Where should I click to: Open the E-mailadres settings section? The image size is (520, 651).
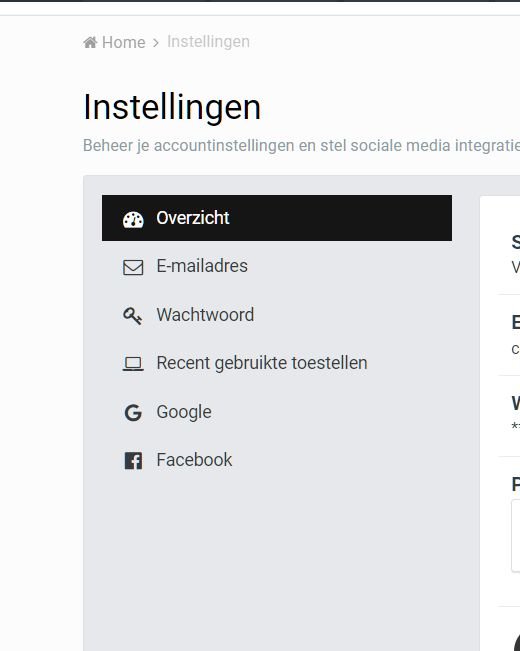[277, 266]
